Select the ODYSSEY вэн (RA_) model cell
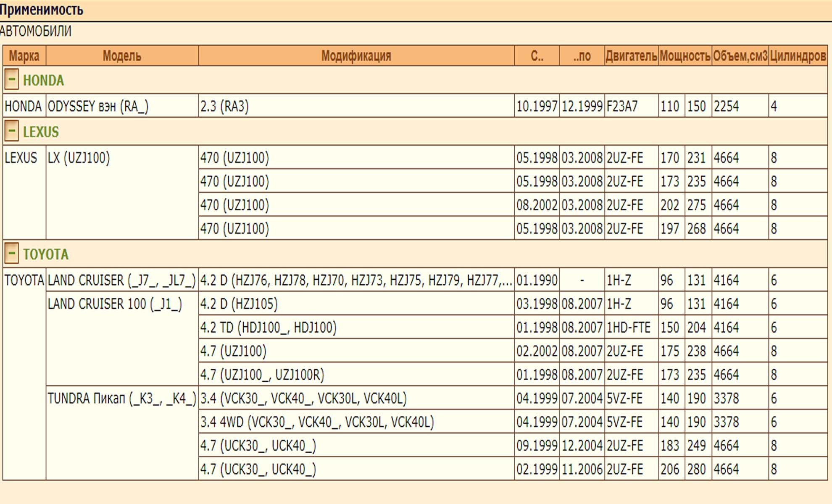Viewport: 832px width, 504px height. pos(98,106)
